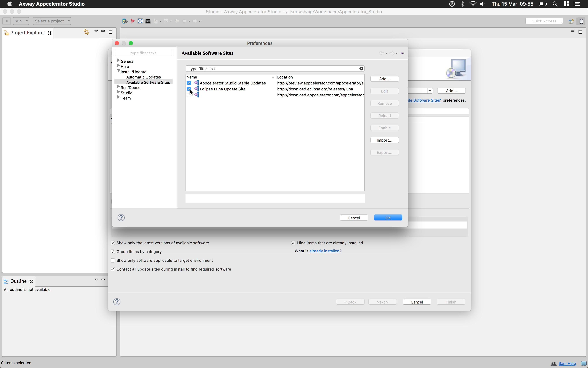Expand the Team preferences node

pos(119,97)
